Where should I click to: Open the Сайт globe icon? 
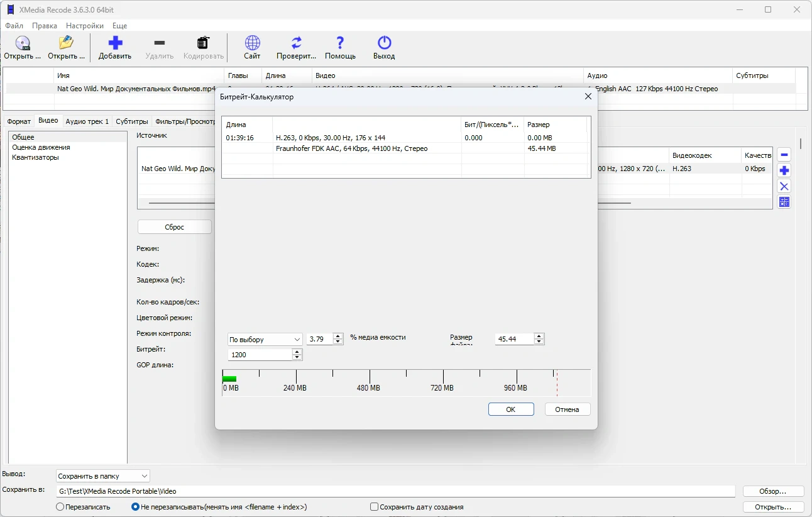tap(252, 43)
